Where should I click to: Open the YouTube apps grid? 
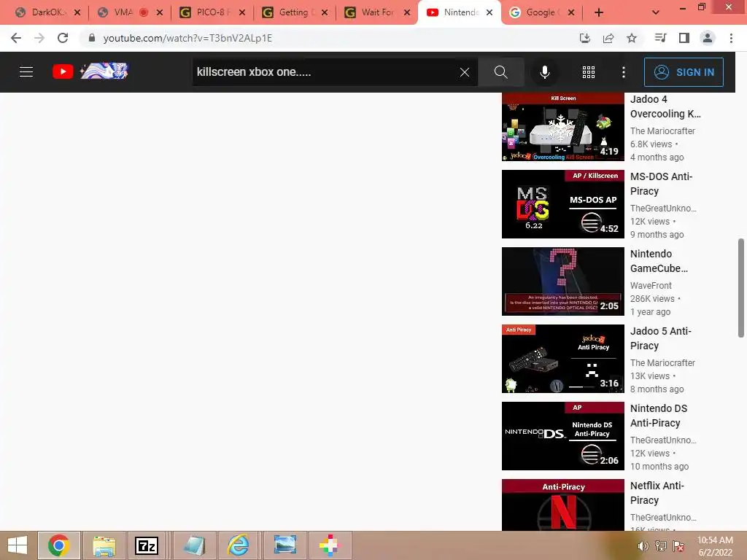pos(589,72)
